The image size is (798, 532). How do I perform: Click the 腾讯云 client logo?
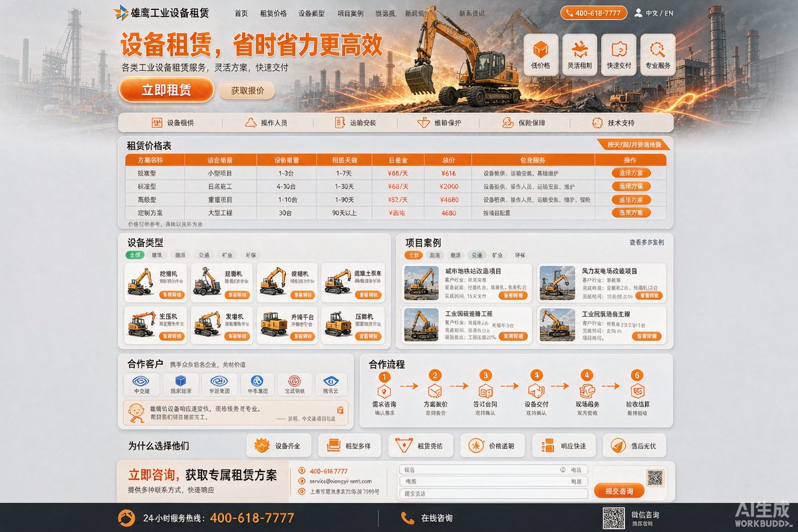(331, 381)
